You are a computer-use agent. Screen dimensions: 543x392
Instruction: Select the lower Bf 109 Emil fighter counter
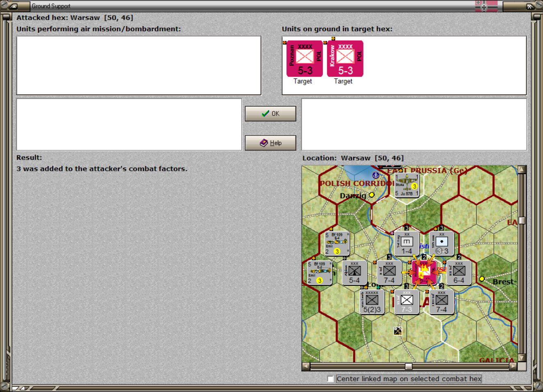tap(319, 273)
